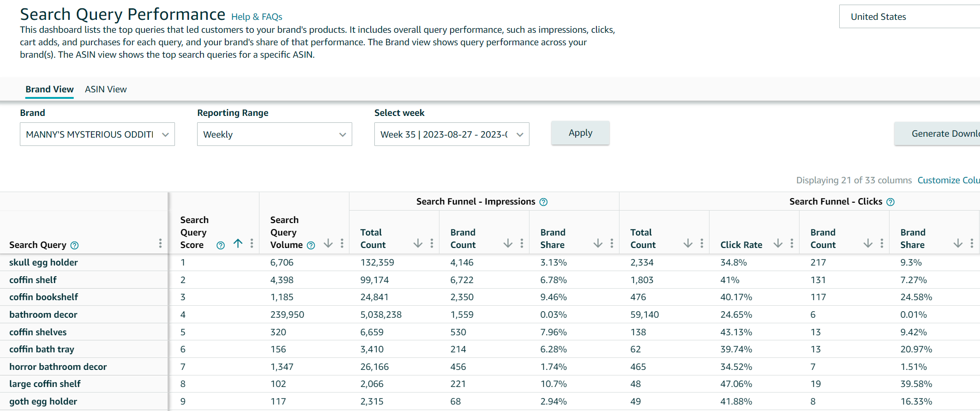Switch to the ASIN View tab
980x411 pixels.
106,89
